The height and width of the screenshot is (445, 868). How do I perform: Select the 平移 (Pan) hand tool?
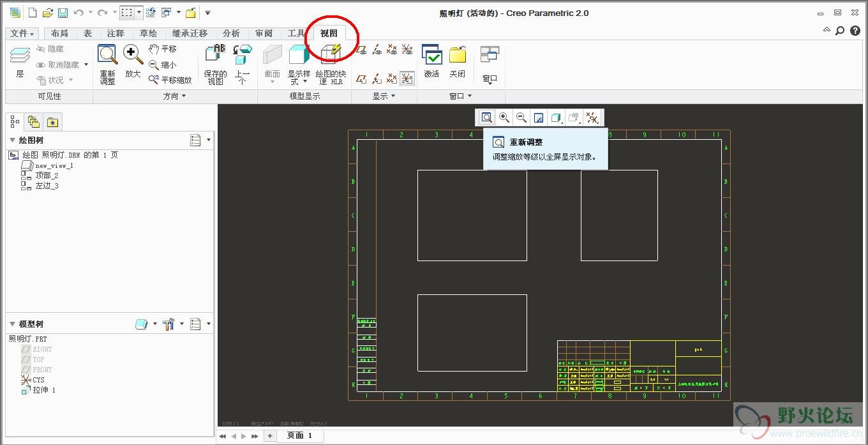point(162,49)
